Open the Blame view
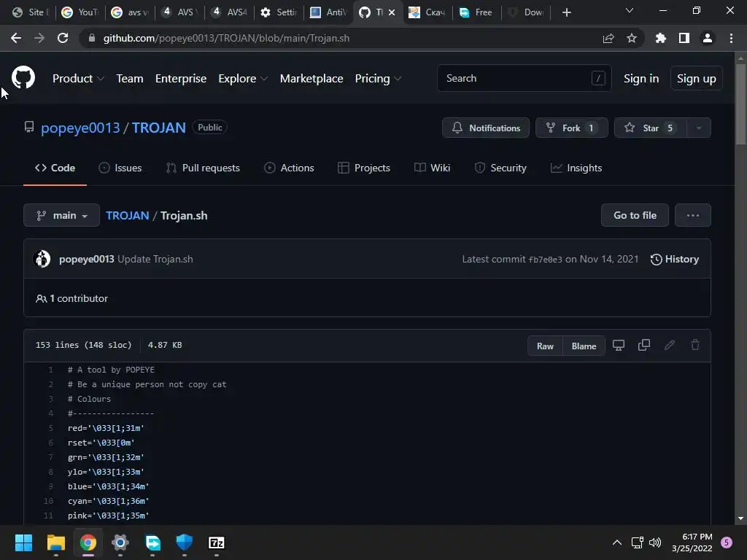Image resolution: width=747 pixels, height=560 pixels. (x=584, y=346)
